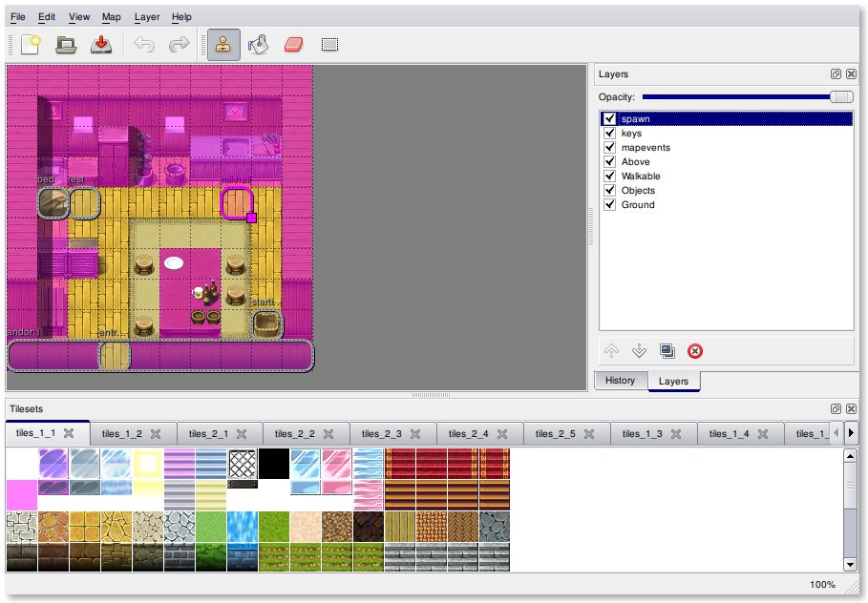868x603 pixels.
Task: Switch to the History tab
Action: point(620,381)
